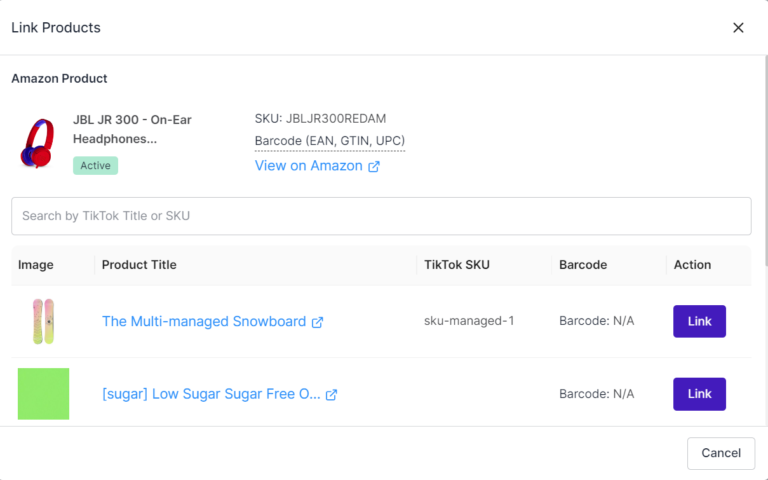
Task: Click the TikTok SKU column header
Action: click(456, 265)
